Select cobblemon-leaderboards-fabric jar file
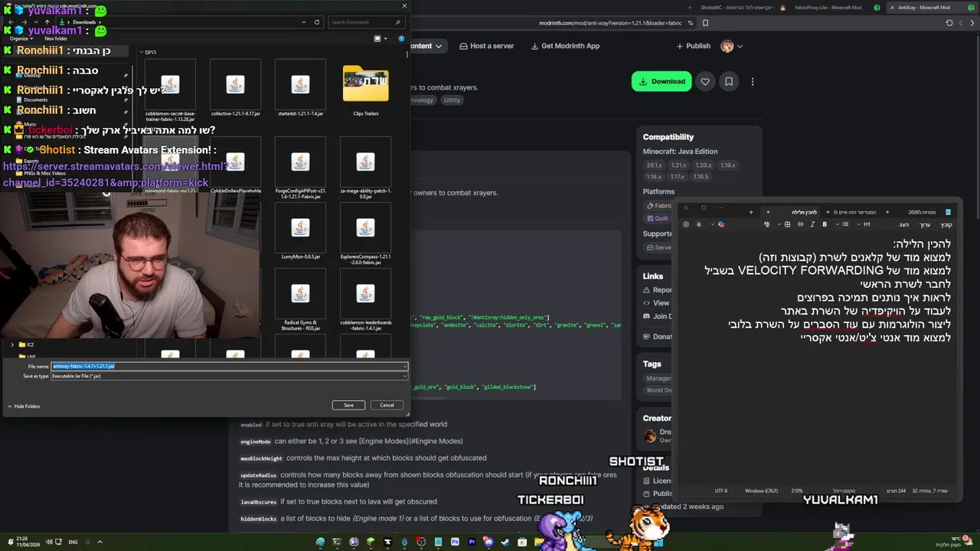The width and height of the screenshot is (980, 551). [365, 300]
